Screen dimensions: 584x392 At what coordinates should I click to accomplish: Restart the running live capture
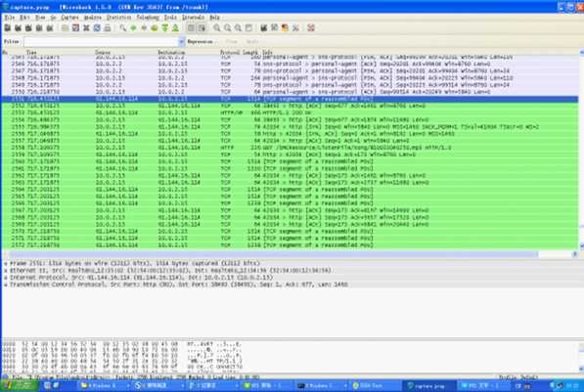coord(49,28)
